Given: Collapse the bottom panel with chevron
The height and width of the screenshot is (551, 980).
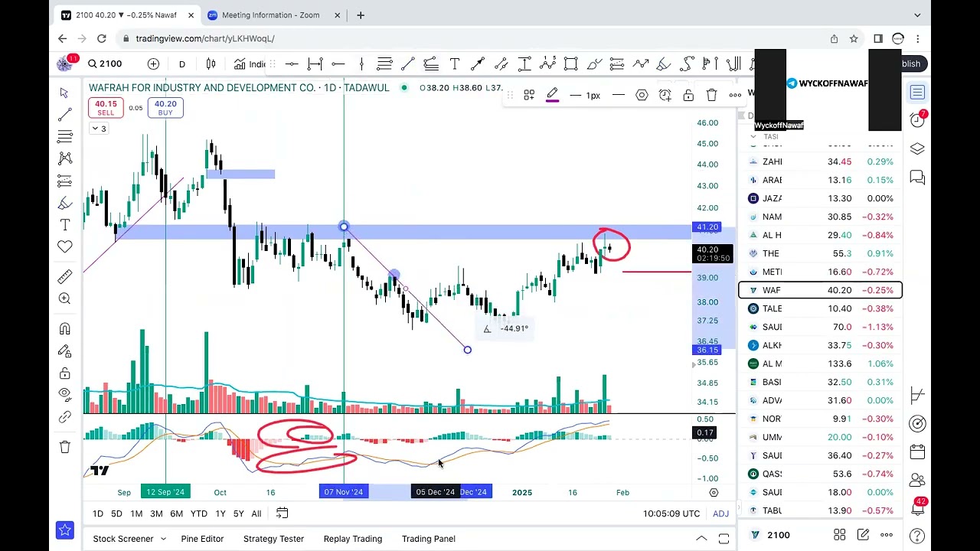Looking at the screenshot, I should [x=701, y=539].
